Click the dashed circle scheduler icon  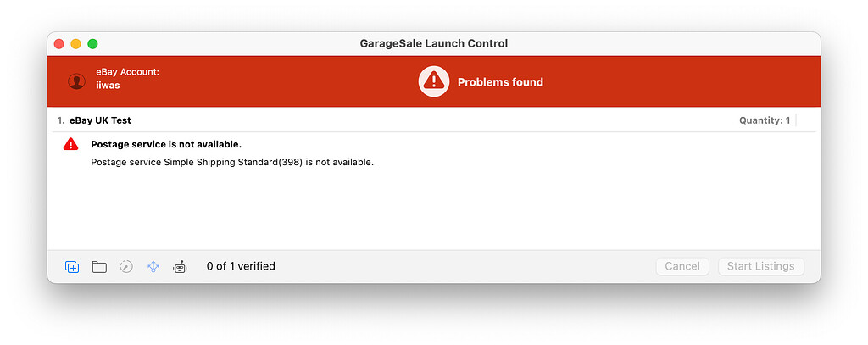click(x=126, y=267)
